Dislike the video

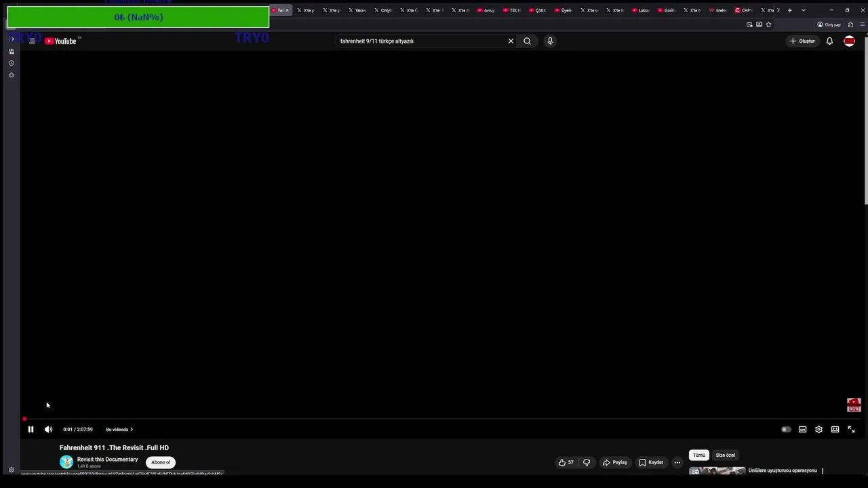[587, 462]
